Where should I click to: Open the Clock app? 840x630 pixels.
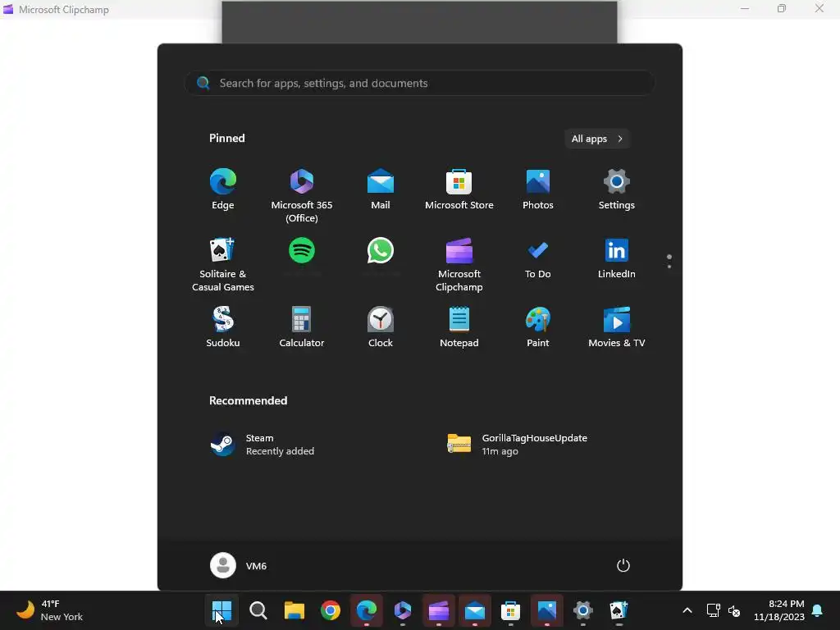point(381,326)
